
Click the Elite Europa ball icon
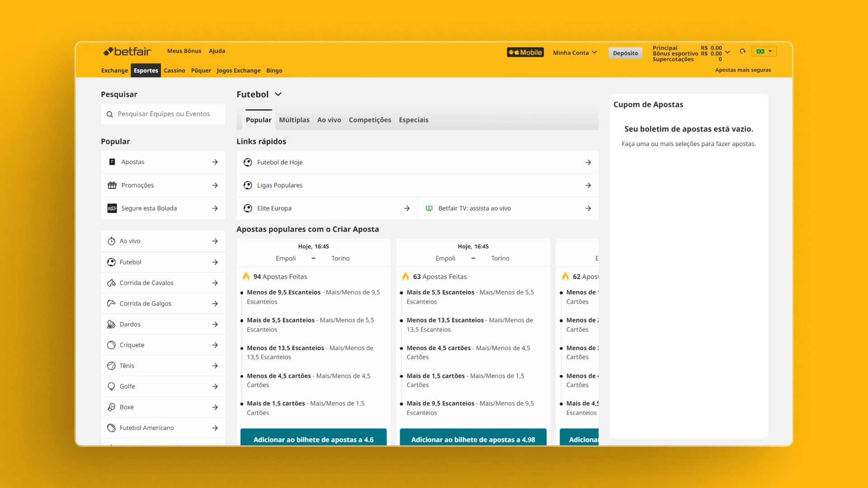tap(248, 208)
